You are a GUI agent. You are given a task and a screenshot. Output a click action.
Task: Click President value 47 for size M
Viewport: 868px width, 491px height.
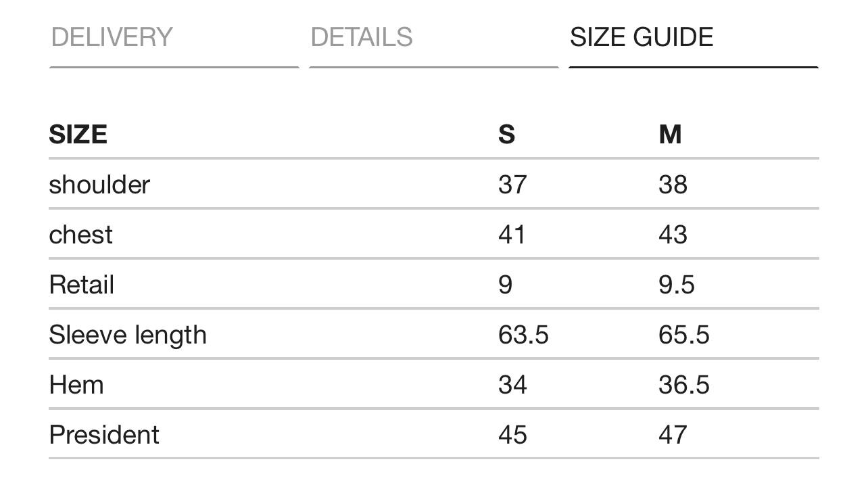pos(673,435)
